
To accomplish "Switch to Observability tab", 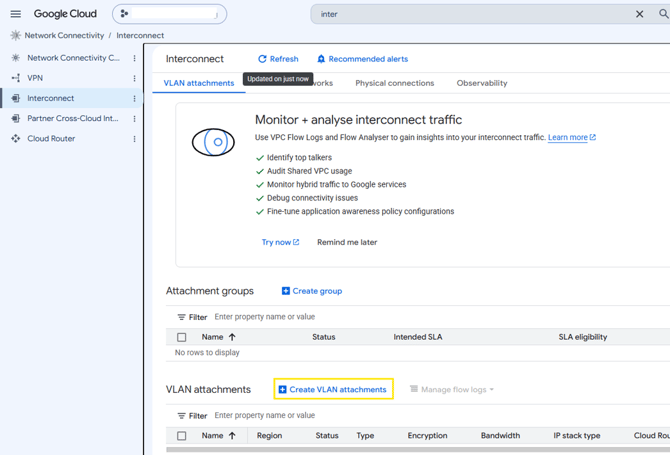I will point(482,83).
